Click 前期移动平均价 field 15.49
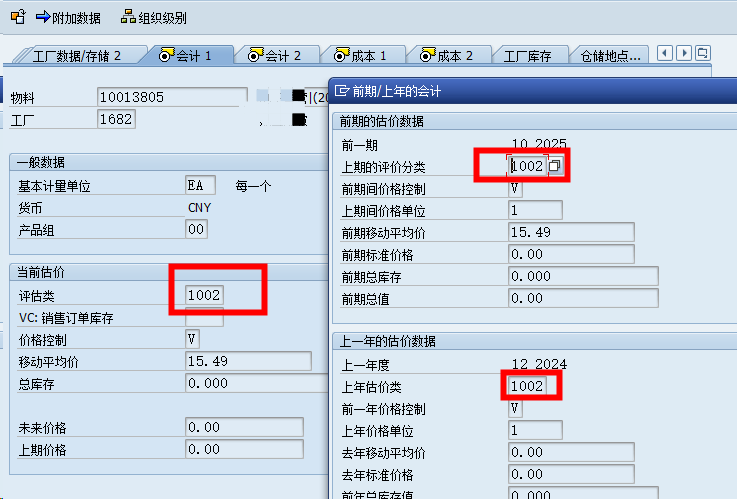This screenshot has width=737, height=499. [571, 232]
